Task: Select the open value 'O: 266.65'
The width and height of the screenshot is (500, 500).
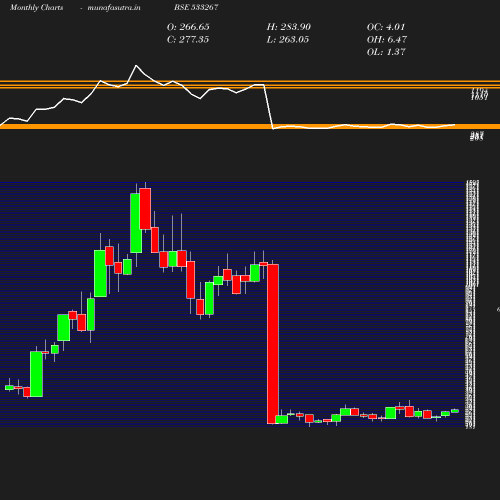Action: point(188,27)
